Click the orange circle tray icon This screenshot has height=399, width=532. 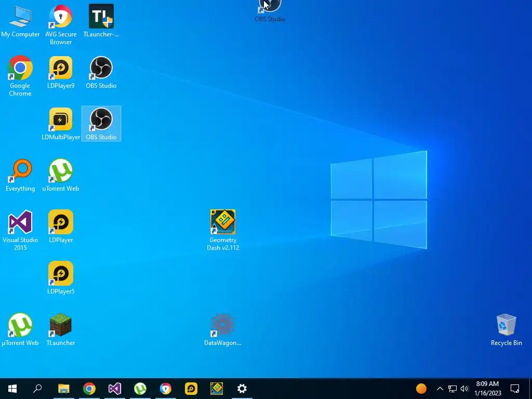point(421,389)
